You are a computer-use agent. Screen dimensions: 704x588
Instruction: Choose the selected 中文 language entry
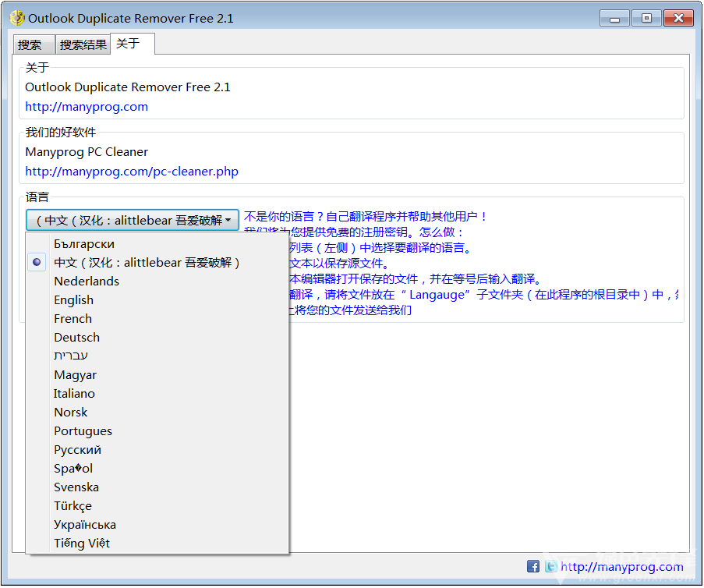(x=157, y=262)
